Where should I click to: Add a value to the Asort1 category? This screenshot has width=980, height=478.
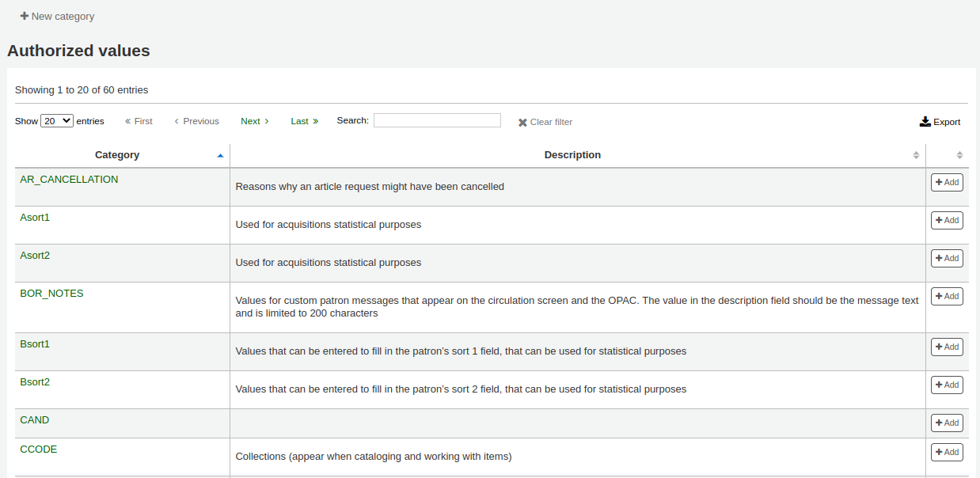click(947, 220)
